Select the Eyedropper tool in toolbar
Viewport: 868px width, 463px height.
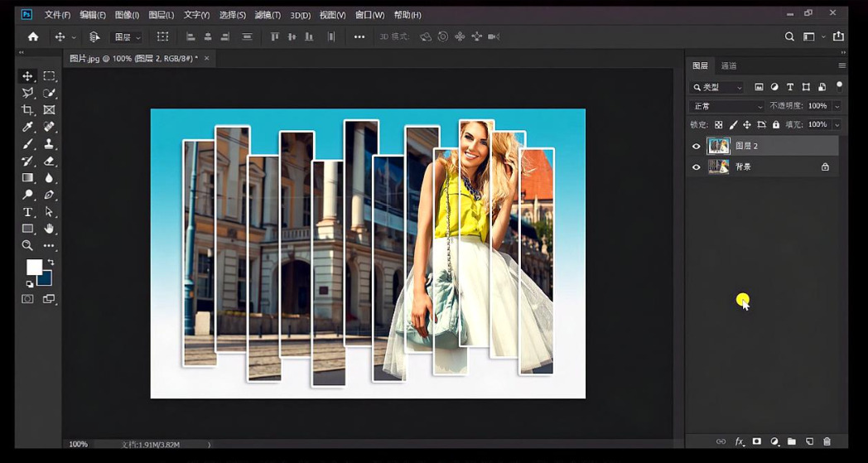27,127
